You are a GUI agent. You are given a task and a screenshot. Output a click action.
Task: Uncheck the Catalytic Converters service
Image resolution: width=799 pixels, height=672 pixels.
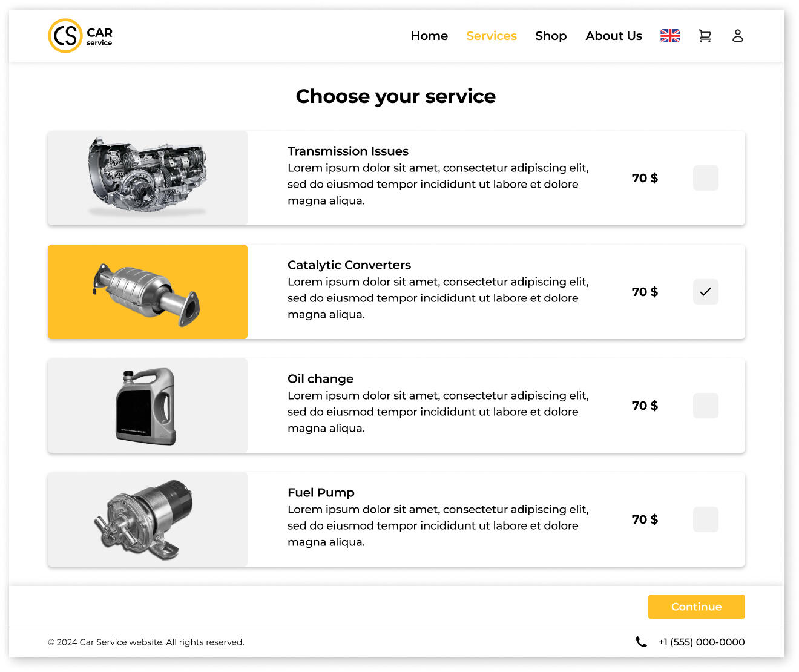705,292
